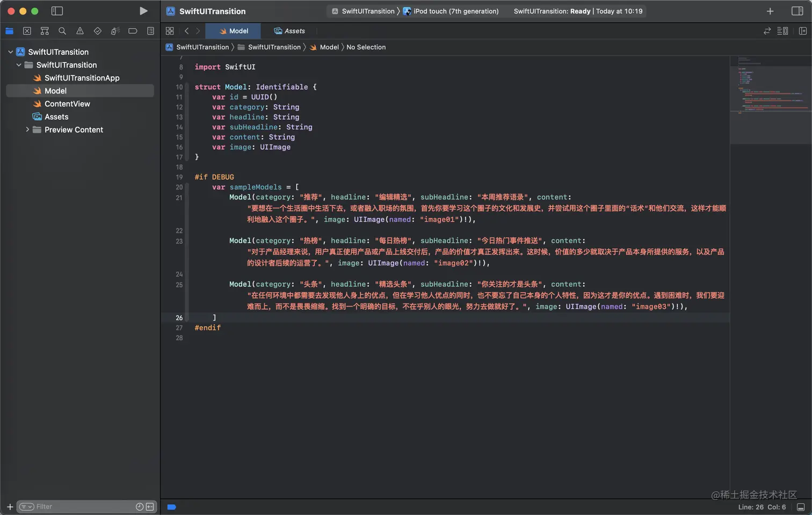
Task: Collapse the SwiftUITransition group folder
Action: [19, 65]
